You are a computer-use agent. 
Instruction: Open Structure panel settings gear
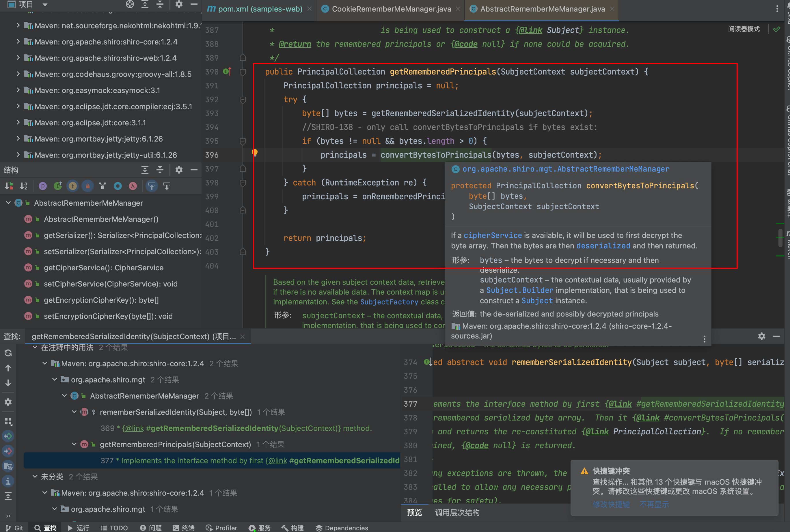(179, 170)
